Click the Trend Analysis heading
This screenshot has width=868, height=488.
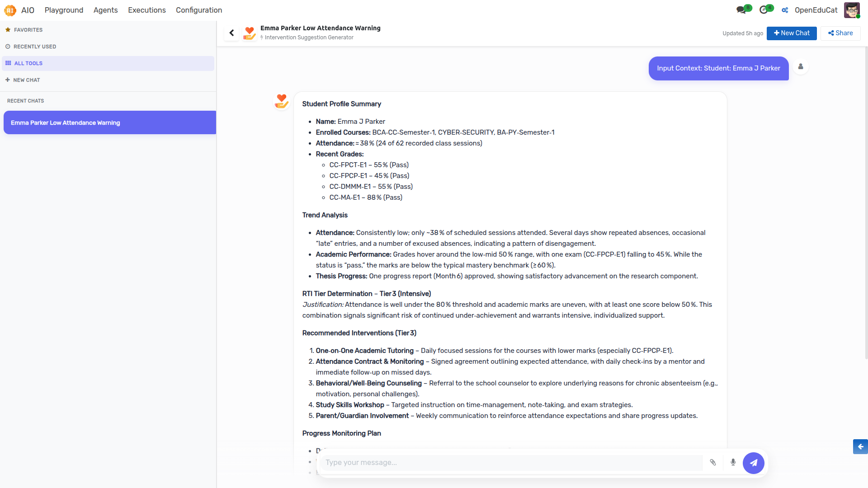pos(325,215)
